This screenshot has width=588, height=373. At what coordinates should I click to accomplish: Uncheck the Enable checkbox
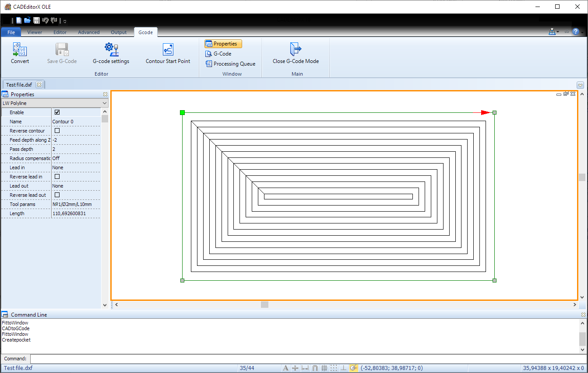click(x=57, y=112)
